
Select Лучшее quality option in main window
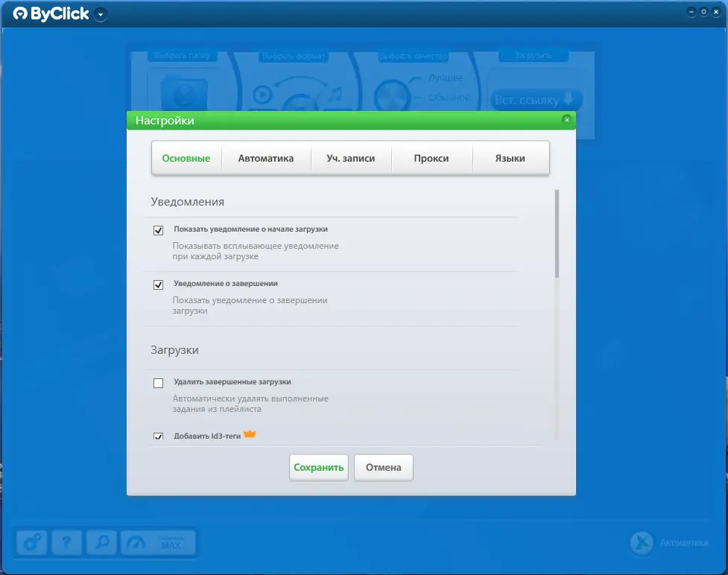pos(446,78)
